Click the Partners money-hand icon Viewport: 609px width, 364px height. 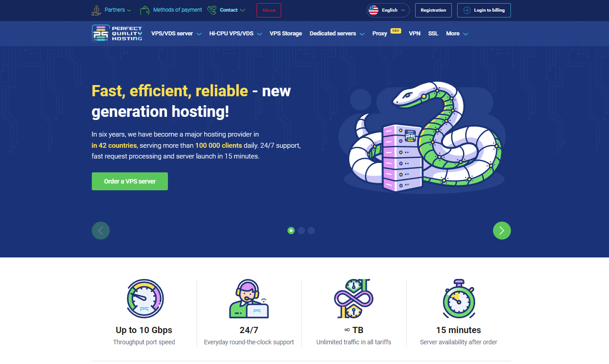pyautogui.click(x=97, y=10)
